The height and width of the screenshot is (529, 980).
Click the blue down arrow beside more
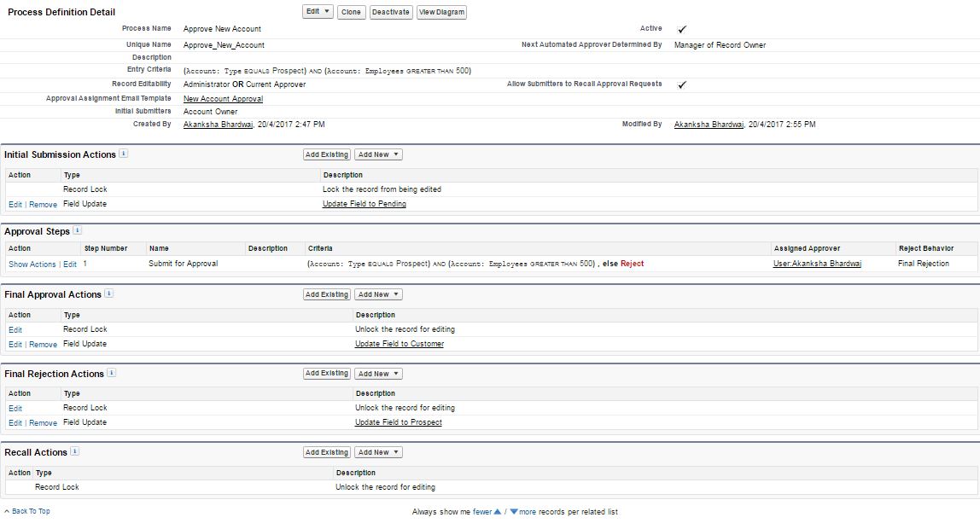tap(513, 511)
